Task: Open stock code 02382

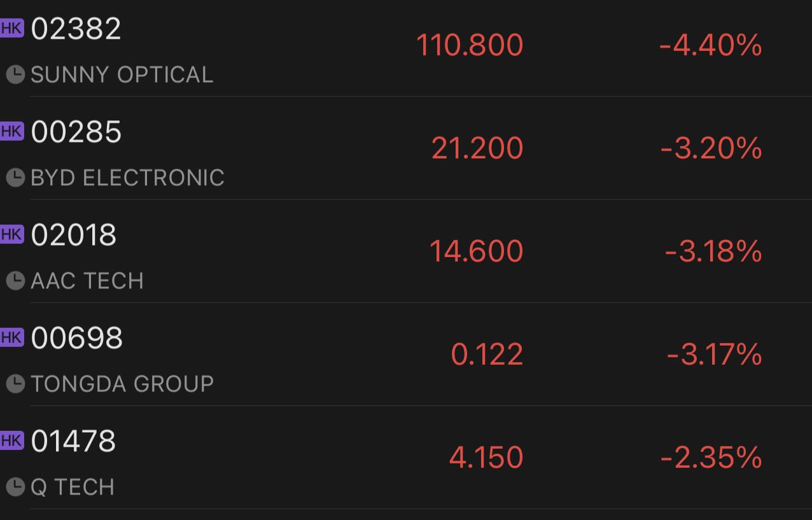Action: (x=76, y=29)
